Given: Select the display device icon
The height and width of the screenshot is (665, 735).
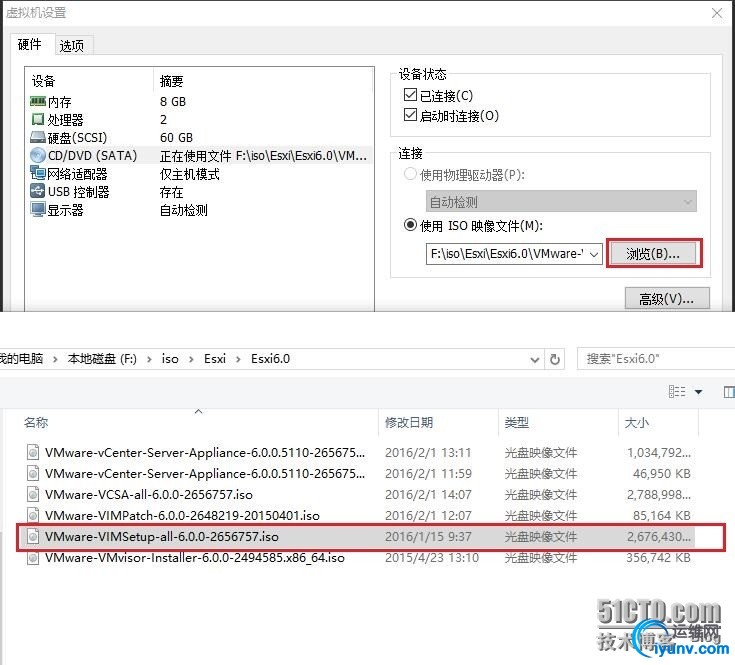Looking at the screenshot, I should click(38, 209).
